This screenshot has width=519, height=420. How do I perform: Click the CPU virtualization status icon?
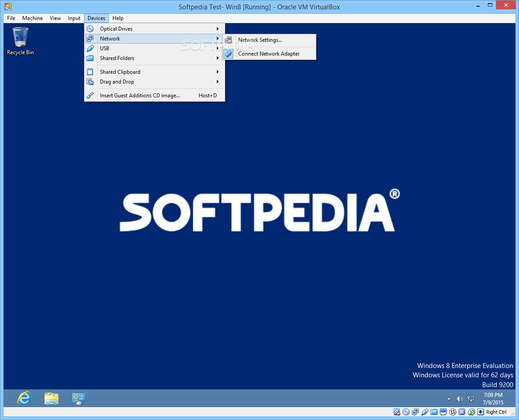pos(462,412)
